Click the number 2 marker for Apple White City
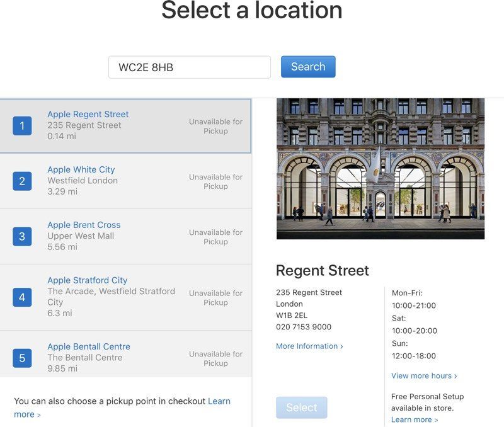The image size is (504, 427). (x=23, y=181)
